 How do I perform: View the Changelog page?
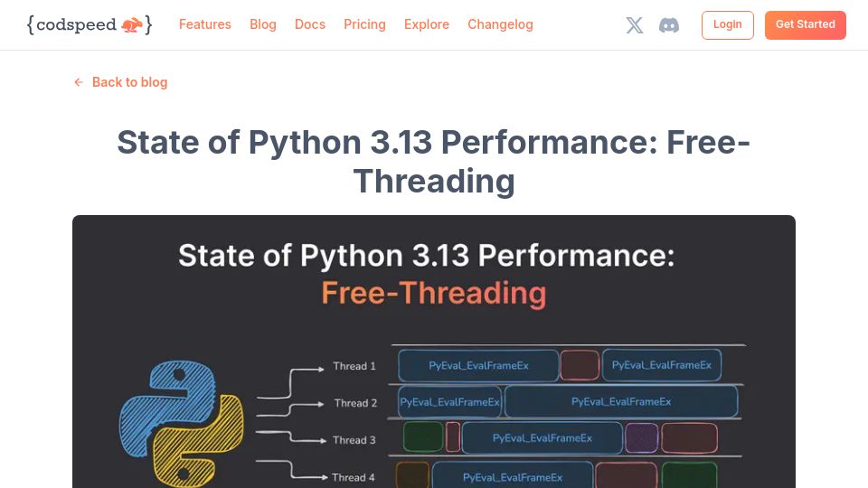(x=500, y=24)
